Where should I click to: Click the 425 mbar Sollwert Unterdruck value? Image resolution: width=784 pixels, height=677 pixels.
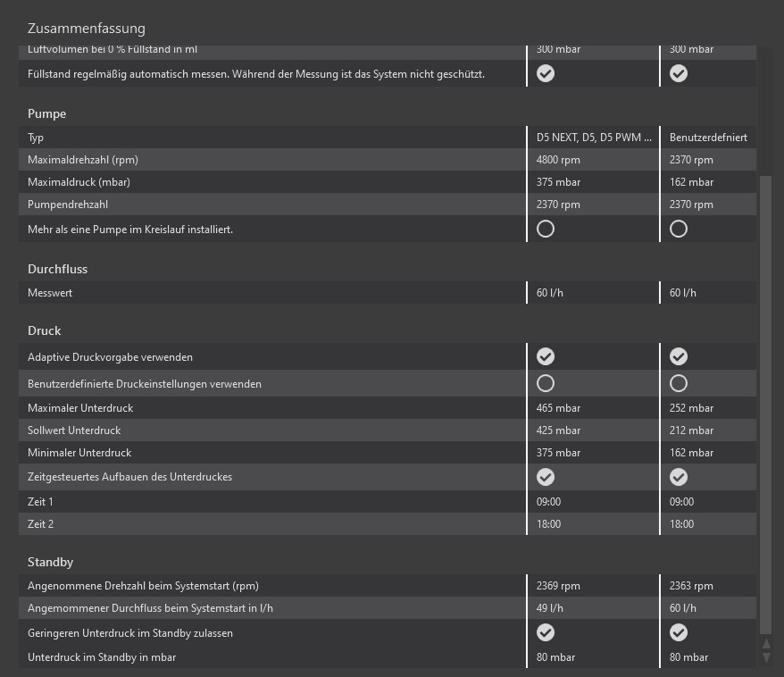pos(558,430)
